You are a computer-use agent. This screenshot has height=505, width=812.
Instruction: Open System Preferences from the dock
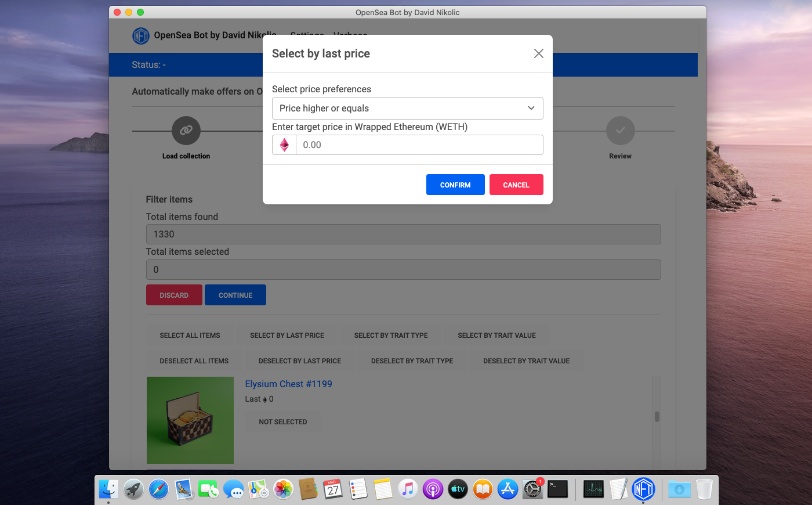pos(532,489)
